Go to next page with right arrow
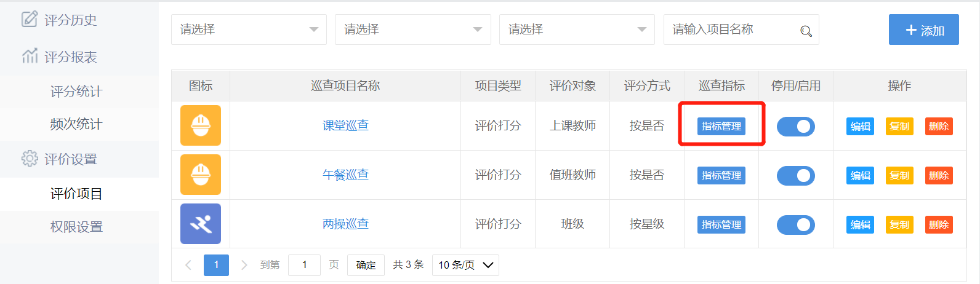Viewport: 980px width, 284px height. coord(244,265)
